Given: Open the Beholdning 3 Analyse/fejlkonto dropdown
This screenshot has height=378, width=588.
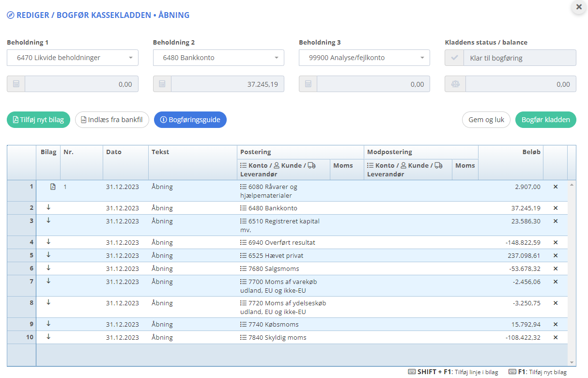Looking at the screenshot, I should [364, 58].
